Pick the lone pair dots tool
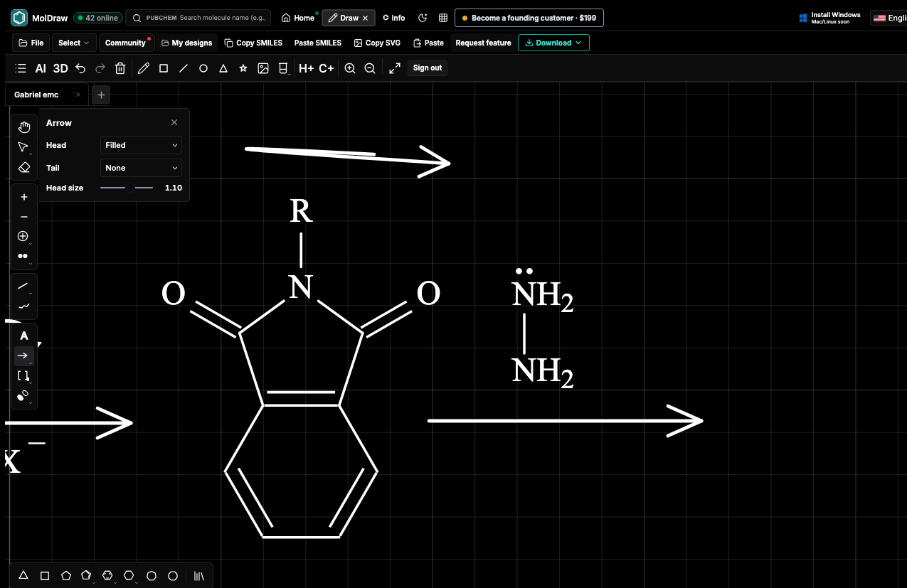The height and width of the screenshot is (588, 907). tap(23, 256)
